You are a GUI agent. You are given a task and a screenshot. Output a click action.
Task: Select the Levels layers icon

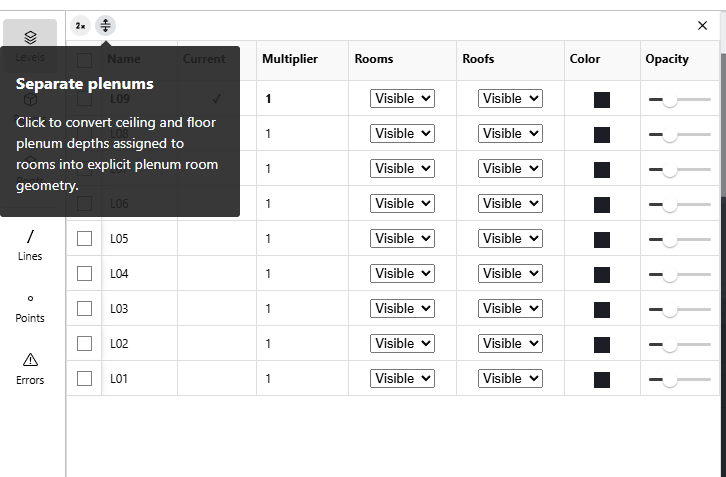coord(30,37)
